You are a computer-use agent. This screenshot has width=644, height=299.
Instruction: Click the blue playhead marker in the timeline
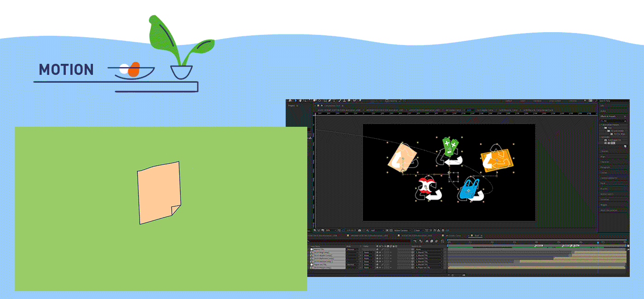pos(598,242)
